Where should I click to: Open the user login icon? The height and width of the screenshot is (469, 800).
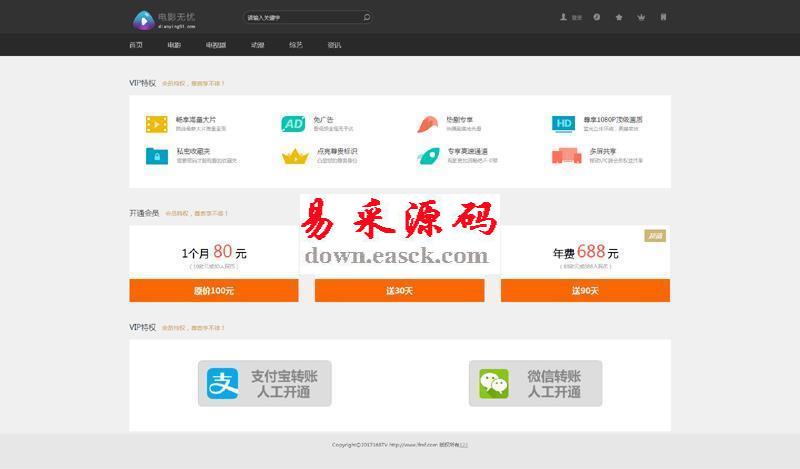[564, 17]
